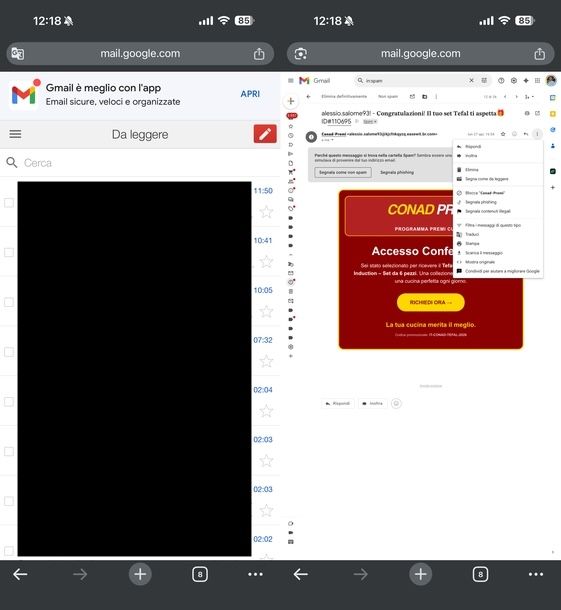The width and height of the screenshot is (561, 610).
Task: Click the yellow RICHIEDI ORA button
Action: pos(431,302)
